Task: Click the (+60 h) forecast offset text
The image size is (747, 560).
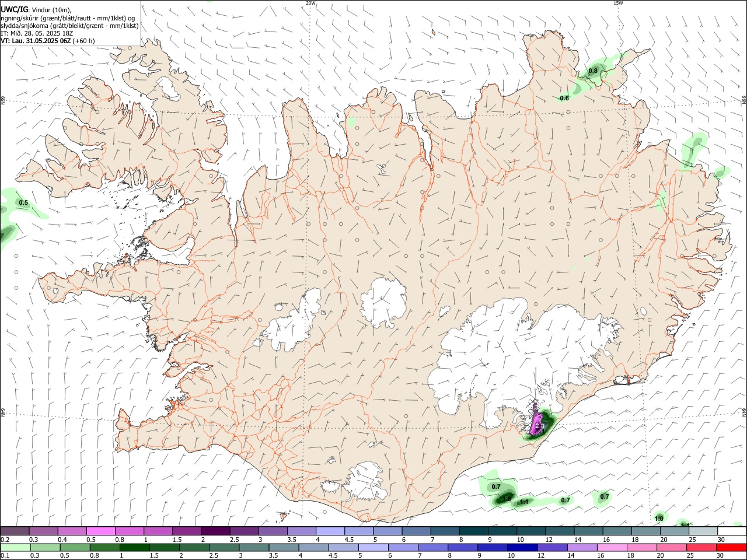Action: pyautogui.click(x=84, y=41)
